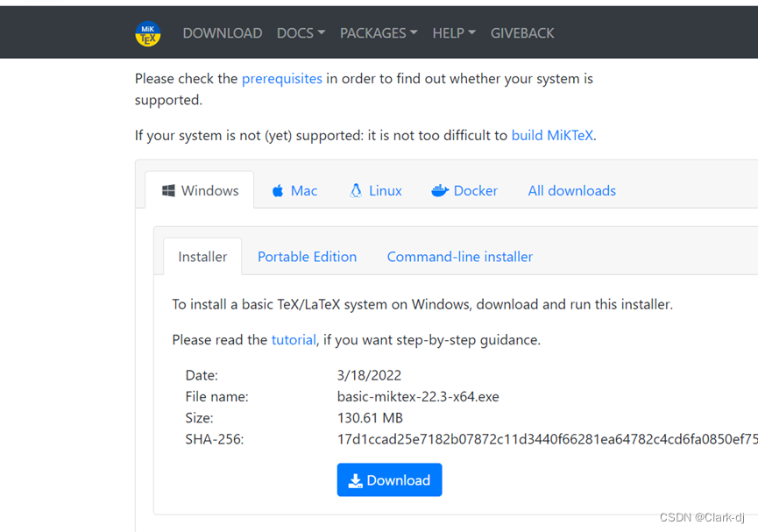758x532 pixels.
Task: Click the Windows logo icon in tab
Action: [x=168, y=190]
